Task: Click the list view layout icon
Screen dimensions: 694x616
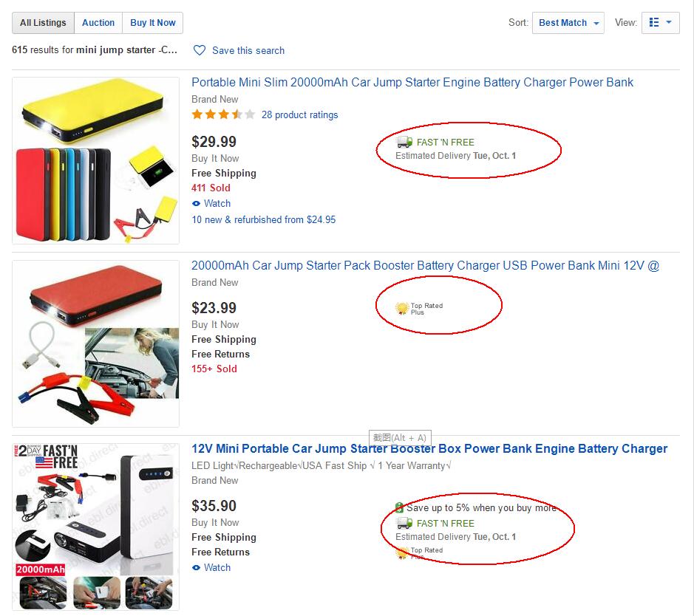Action: point(653,23)
